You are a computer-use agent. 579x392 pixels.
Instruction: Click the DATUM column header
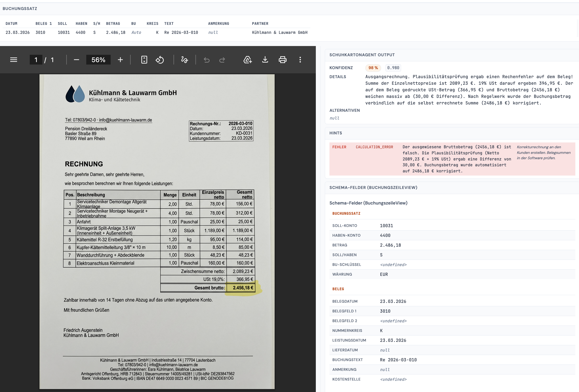click(11, 24)
